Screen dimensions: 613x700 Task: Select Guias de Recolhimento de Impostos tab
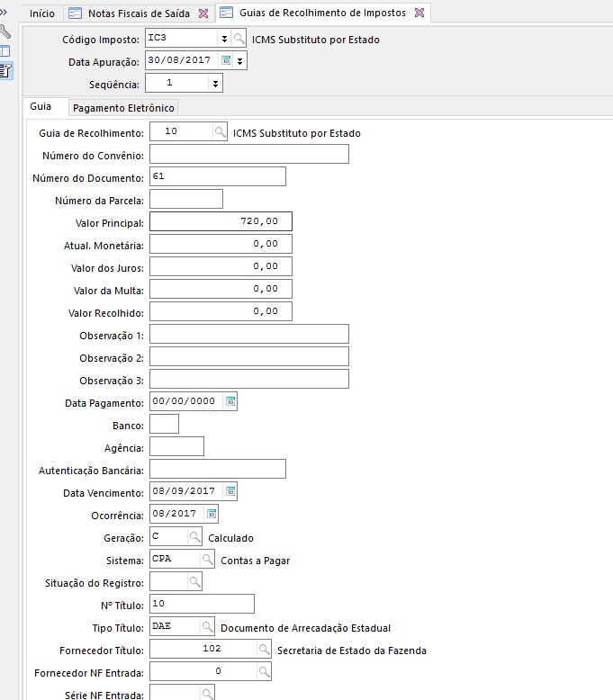click(322, 13)
